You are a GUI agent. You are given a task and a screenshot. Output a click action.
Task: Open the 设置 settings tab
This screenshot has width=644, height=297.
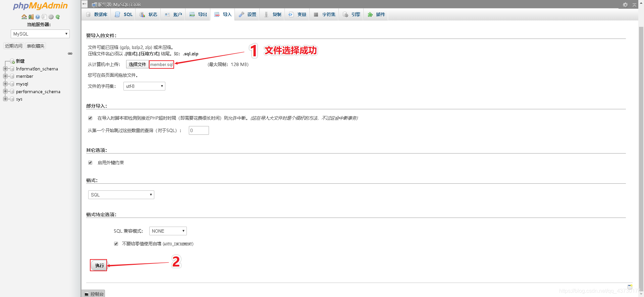[247, 14]
